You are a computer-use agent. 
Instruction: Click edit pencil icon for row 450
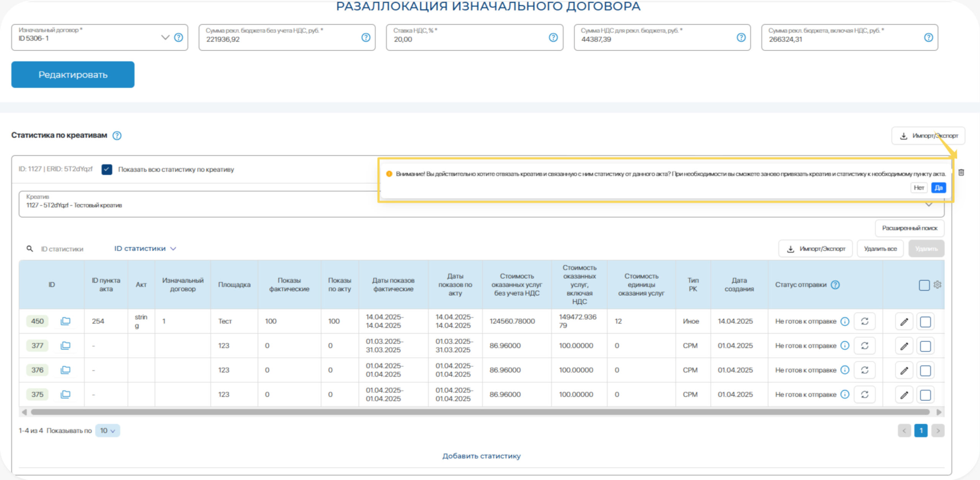[x=904, y=322]
